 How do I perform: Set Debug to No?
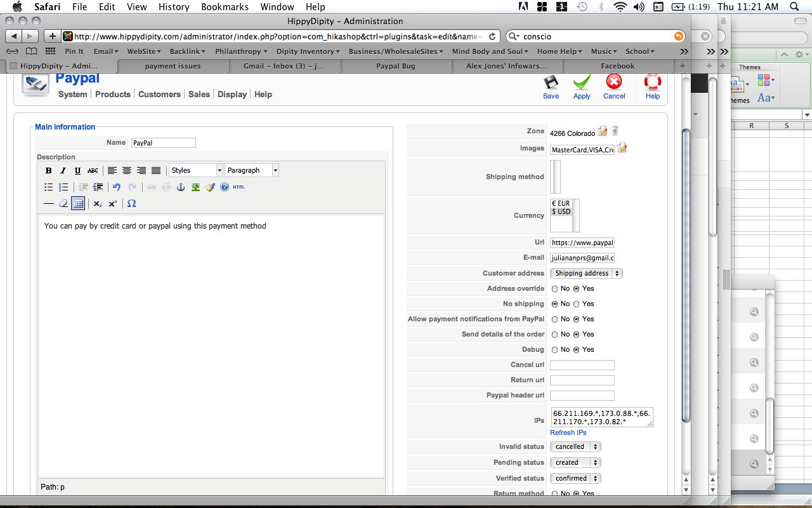tap(555, 350)
